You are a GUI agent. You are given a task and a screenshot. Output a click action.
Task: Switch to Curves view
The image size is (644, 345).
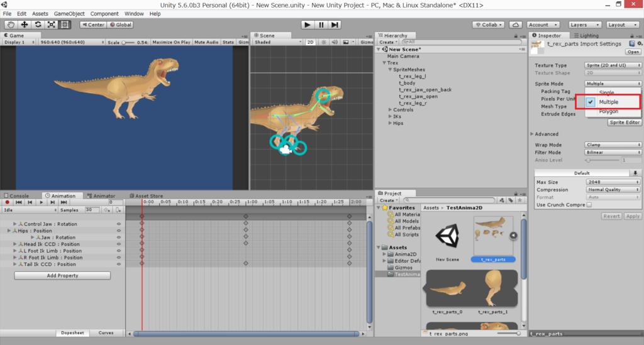(106, 332)
